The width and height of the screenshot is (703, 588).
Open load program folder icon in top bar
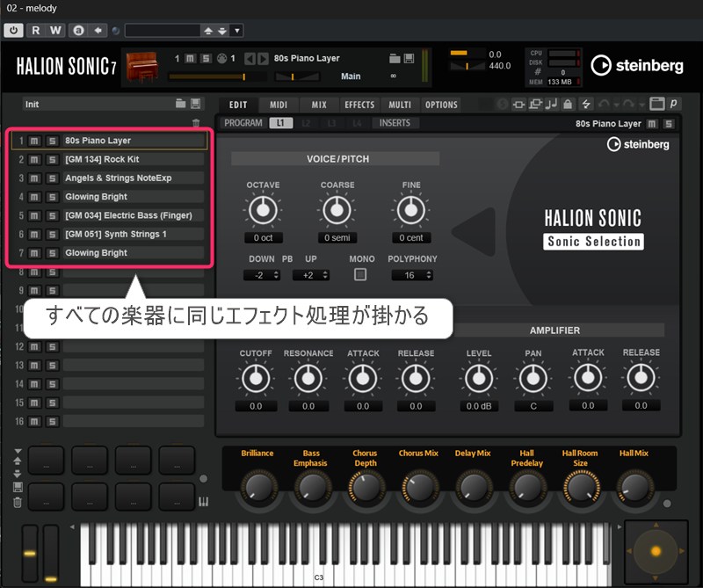pyautogui.click(x=395, y=58)
